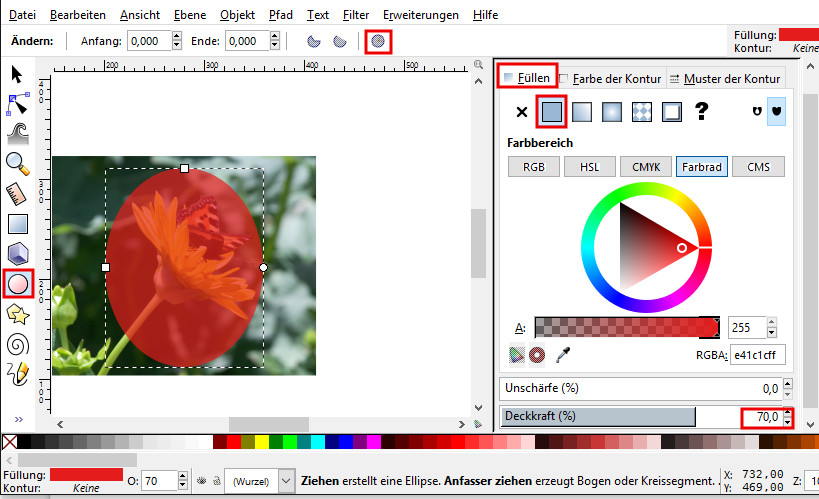
Task: Click inside the color wheel triangle
Action: pyautogui.click(x=648, y=247)
